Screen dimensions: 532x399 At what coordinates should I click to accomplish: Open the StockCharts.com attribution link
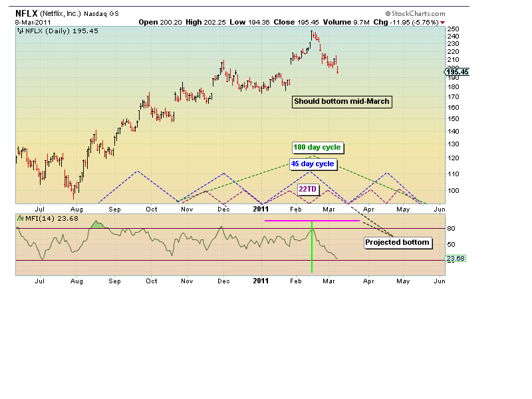(415, 13)
